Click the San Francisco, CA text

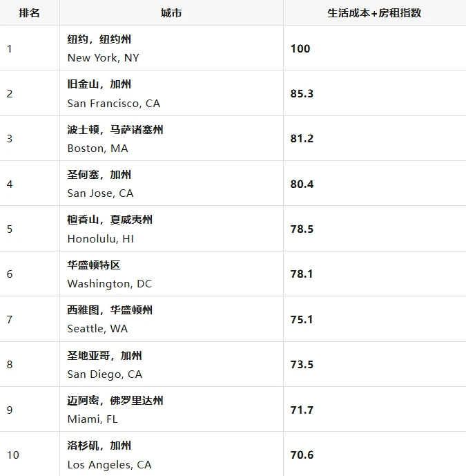[x=113, y=104]
